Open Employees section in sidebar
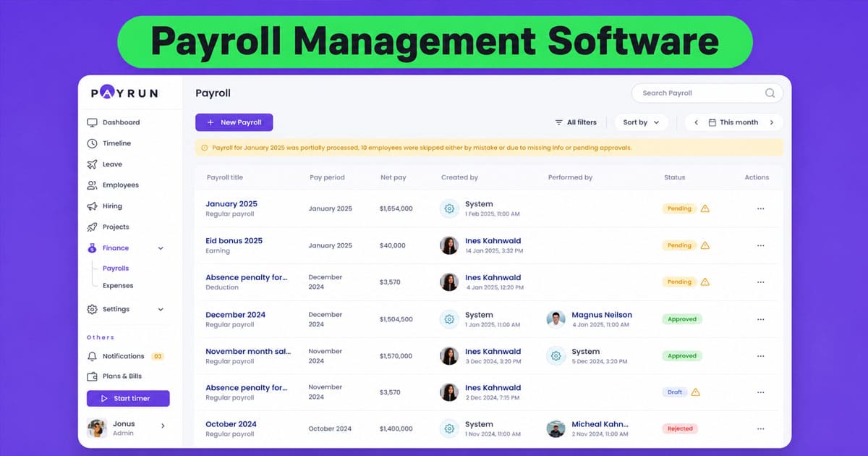 121,185
